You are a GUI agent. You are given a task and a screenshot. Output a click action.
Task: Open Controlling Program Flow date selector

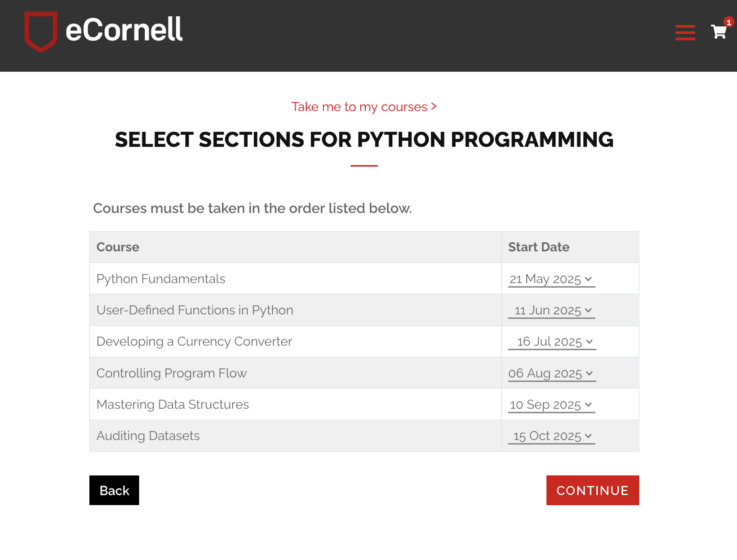(x=552, y=373)
